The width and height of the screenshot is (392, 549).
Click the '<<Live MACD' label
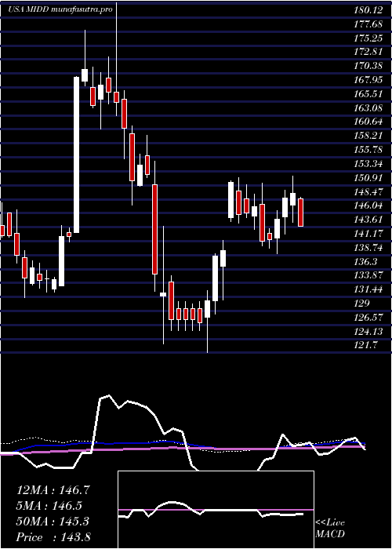(x=330, y=529)
